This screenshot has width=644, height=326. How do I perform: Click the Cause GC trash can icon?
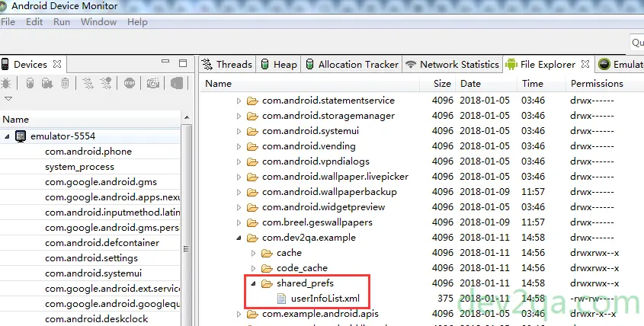65,83
